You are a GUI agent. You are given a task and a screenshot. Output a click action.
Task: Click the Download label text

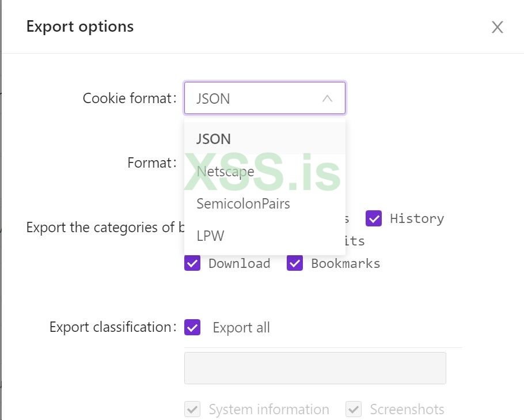click(x=239, y=263)
